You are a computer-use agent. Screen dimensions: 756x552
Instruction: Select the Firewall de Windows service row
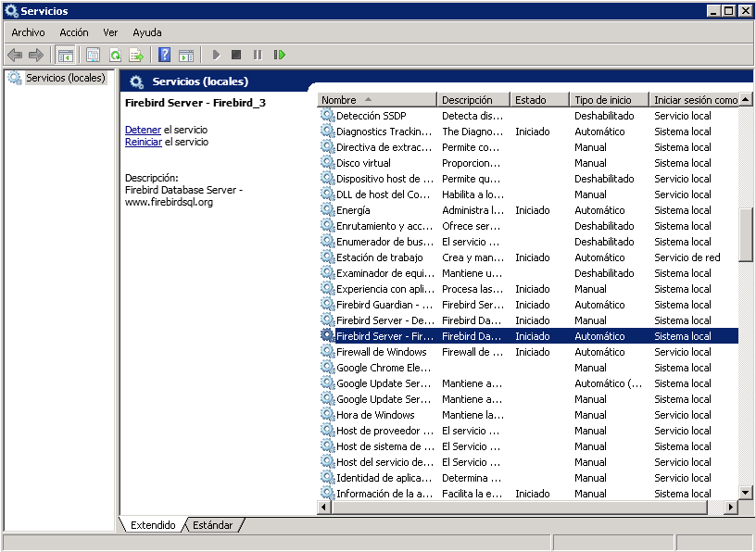381,352
